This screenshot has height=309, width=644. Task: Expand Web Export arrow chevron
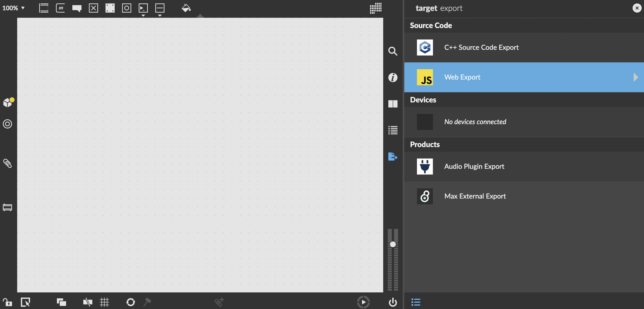coord(635,77)
